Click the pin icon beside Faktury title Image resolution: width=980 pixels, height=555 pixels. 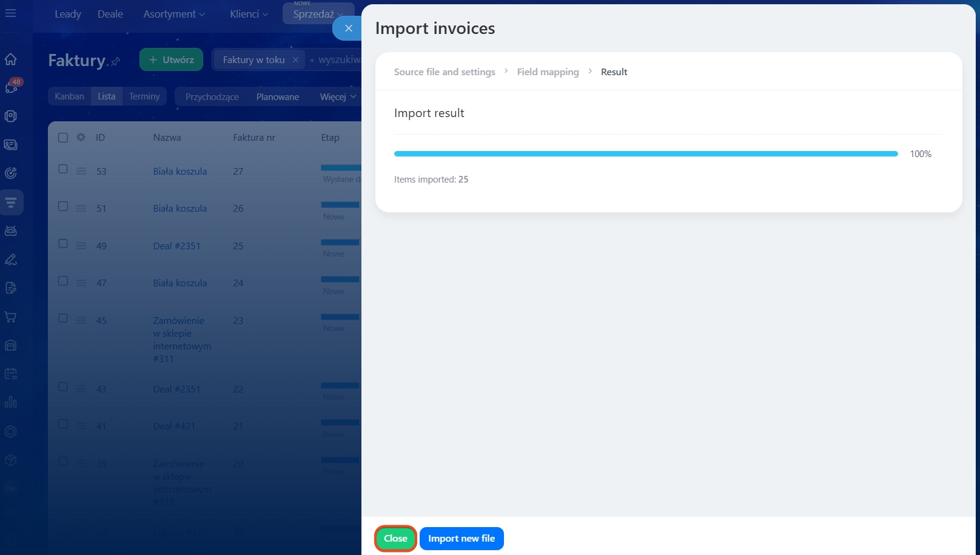coord(115,62)
